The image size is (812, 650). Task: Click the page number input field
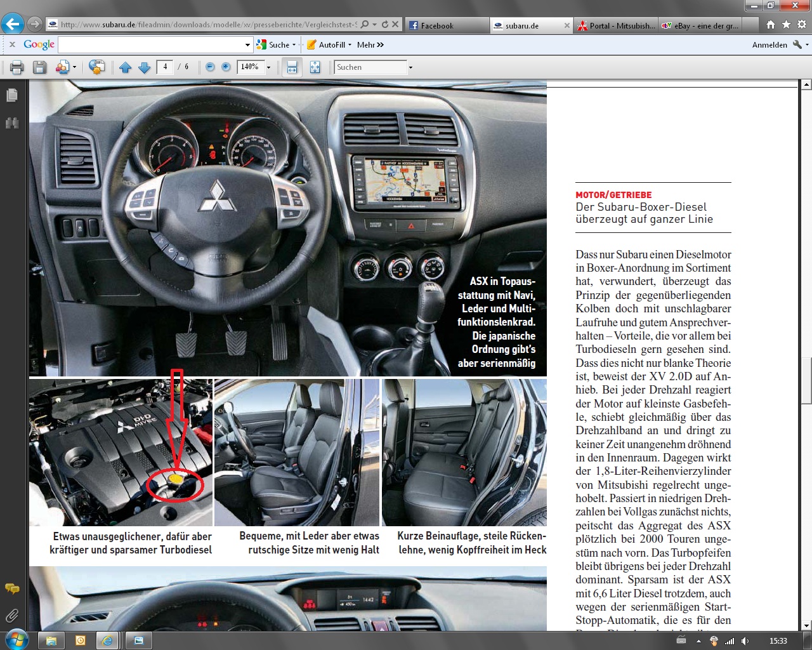click(x=165, y=67)
